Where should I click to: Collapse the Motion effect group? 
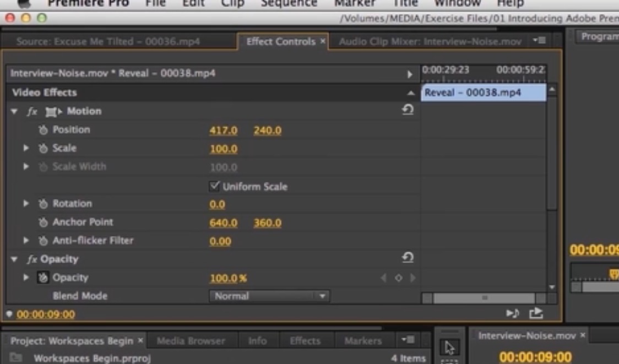(x=14, y=112)
